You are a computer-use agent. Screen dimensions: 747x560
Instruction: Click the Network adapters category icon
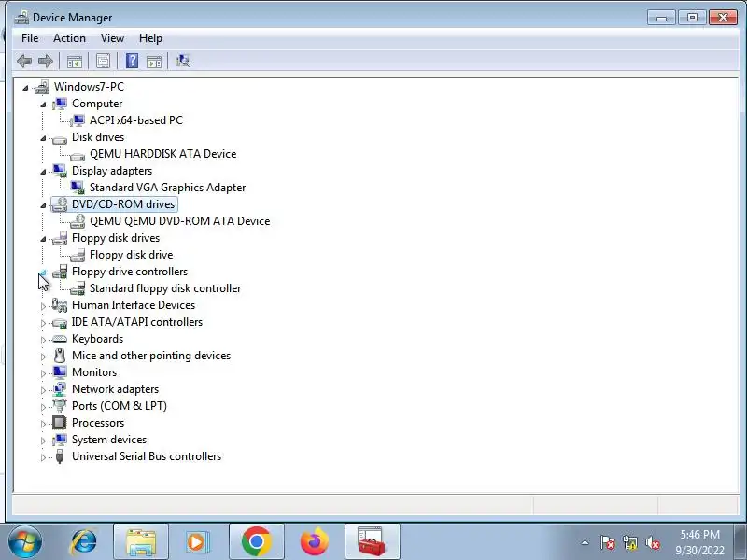[x=60, y=389]
